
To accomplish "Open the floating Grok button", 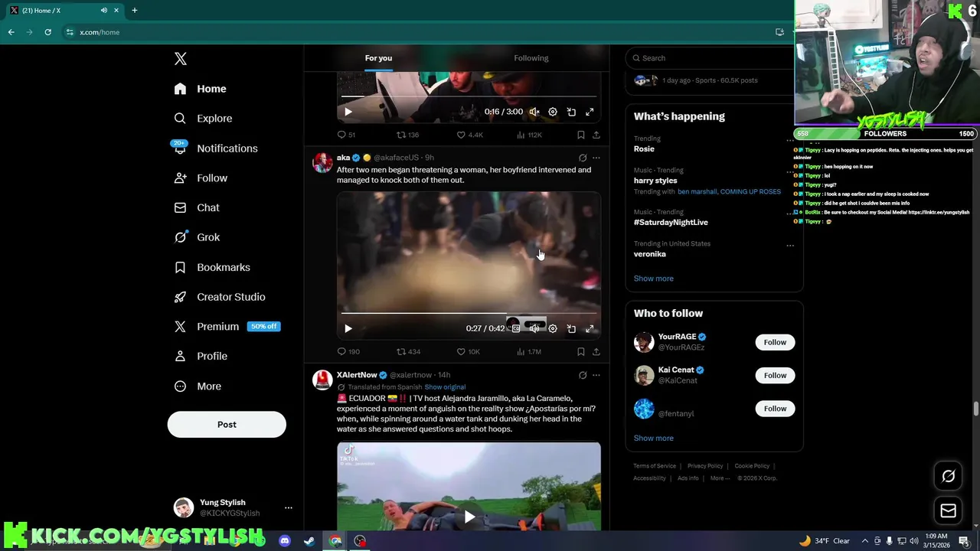I will [x=948, y=476].
